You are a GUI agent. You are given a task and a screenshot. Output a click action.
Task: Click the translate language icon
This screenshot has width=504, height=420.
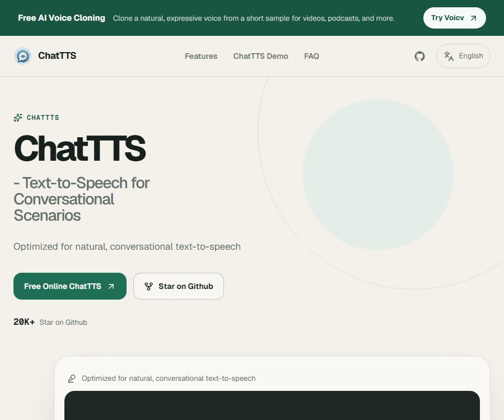click(449, 56)
